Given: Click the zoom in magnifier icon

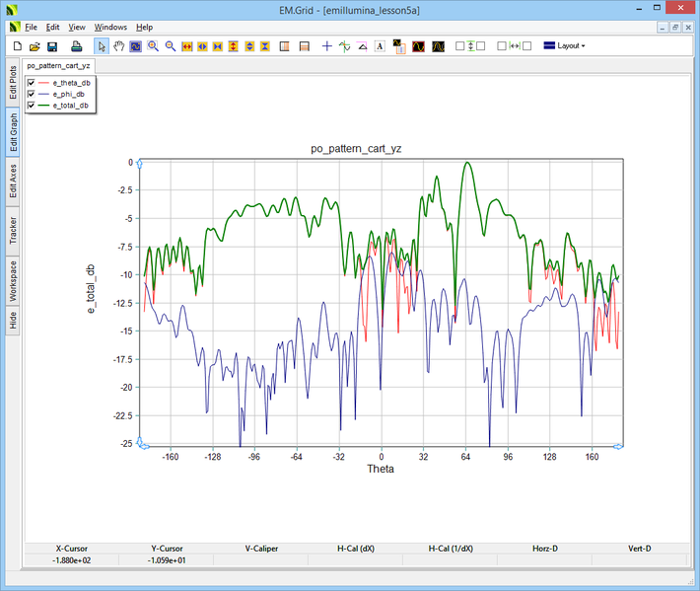Looking at the screenshot, I should coord(153,46).
